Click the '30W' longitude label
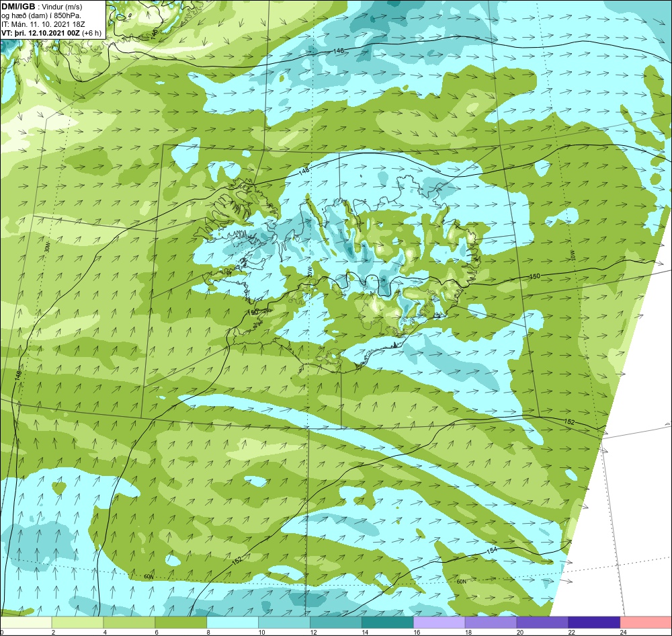This screenshot has height=636, width=672. (x=47, y=248)
